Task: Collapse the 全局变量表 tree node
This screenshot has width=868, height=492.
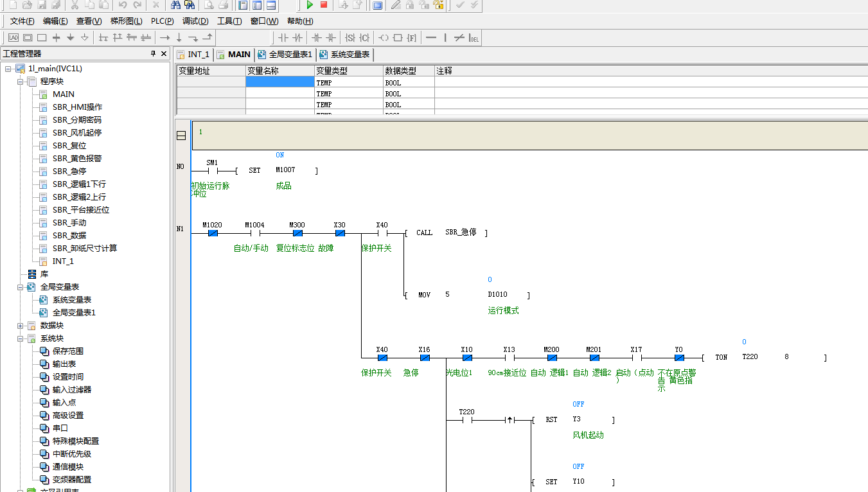Action: pyautogui.click(x=20, y=286)
